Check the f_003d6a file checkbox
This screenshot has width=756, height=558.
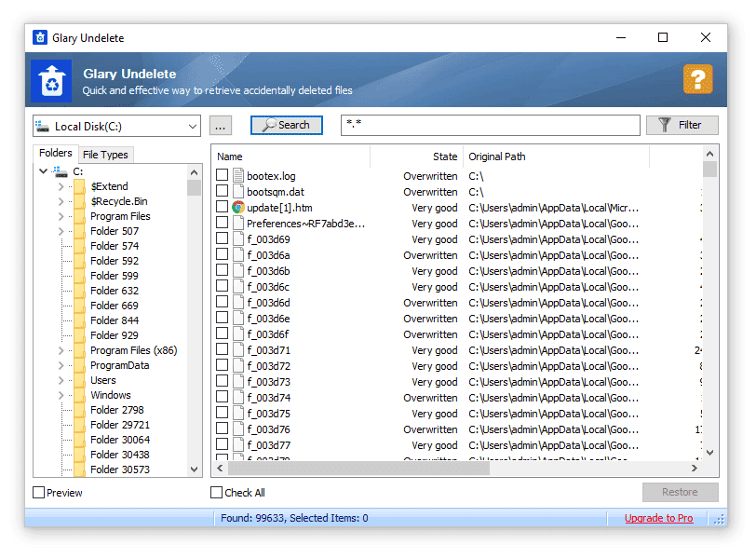point(222,254)
